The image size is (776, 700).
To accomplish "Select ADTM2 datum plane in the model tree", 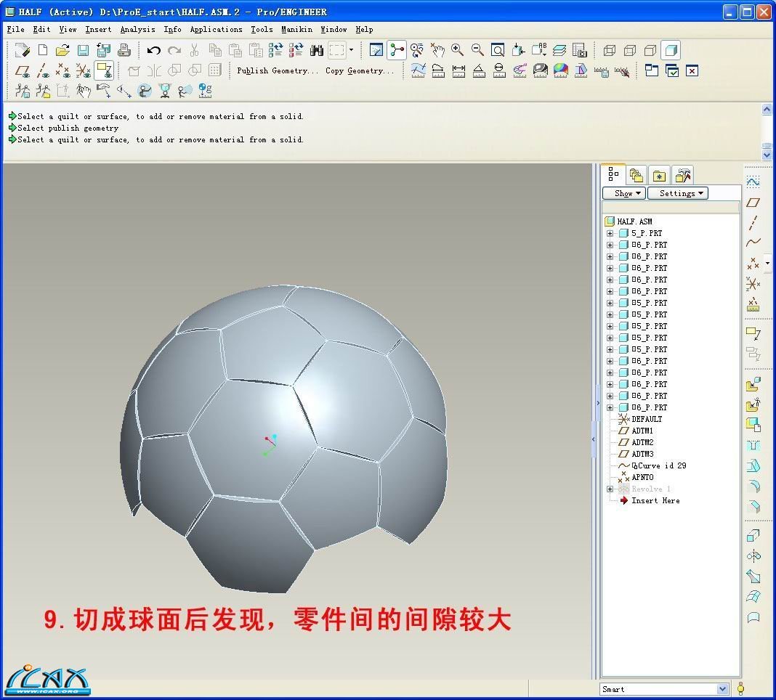I will (x=642, y=442).
